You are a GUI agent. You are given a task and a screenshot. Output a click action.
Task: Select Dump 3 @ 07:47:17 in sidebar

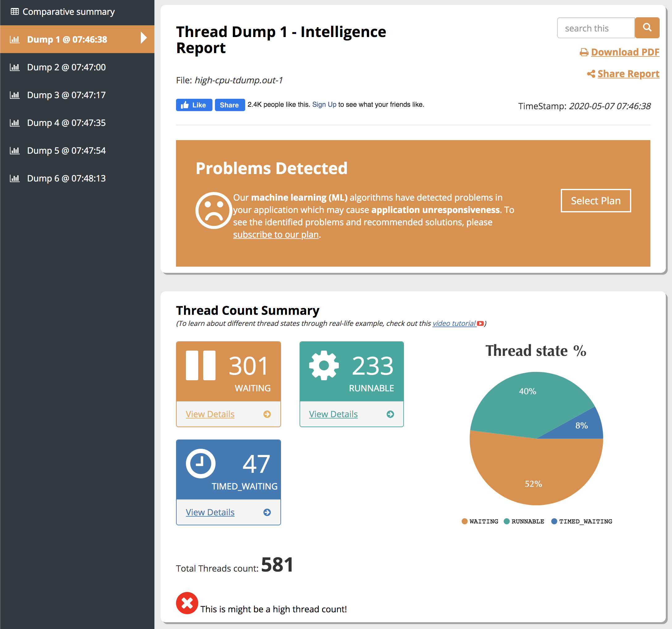(66, 95)
